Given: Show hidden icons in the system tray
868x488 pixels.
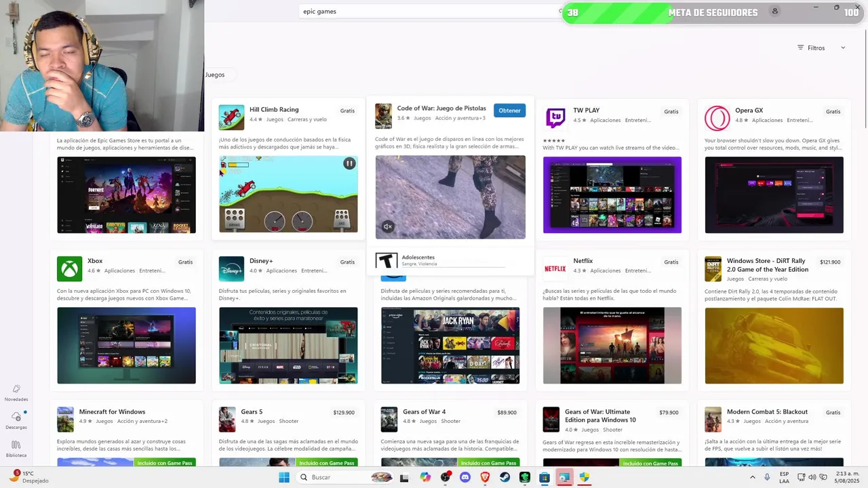Looking at the screenshot, I should tap(752, 477).
